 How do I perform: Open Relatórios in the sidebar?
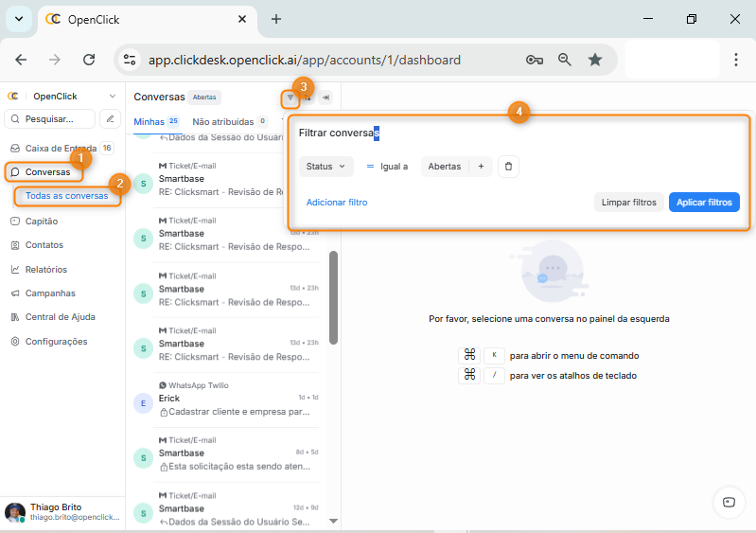point(45,270)
